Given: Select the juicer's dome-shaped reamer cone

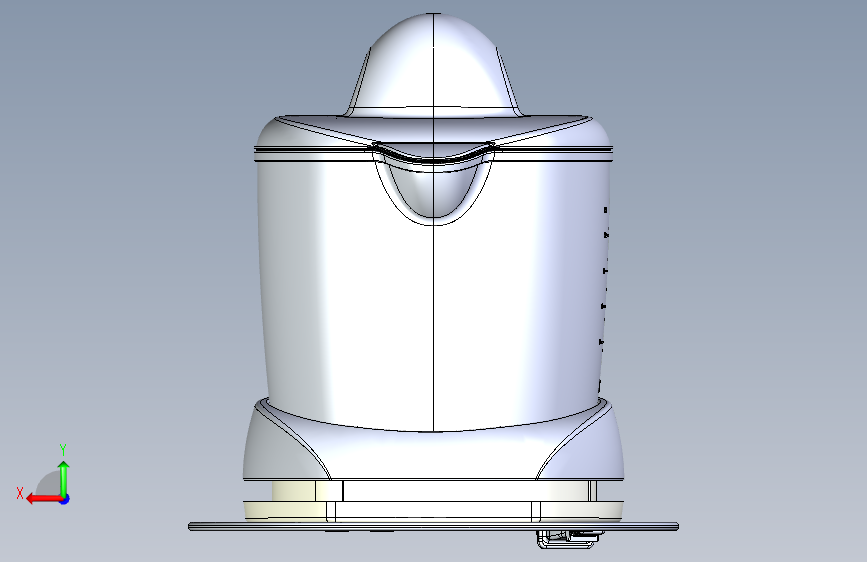Looking at the screenshot, I should 434,65.
